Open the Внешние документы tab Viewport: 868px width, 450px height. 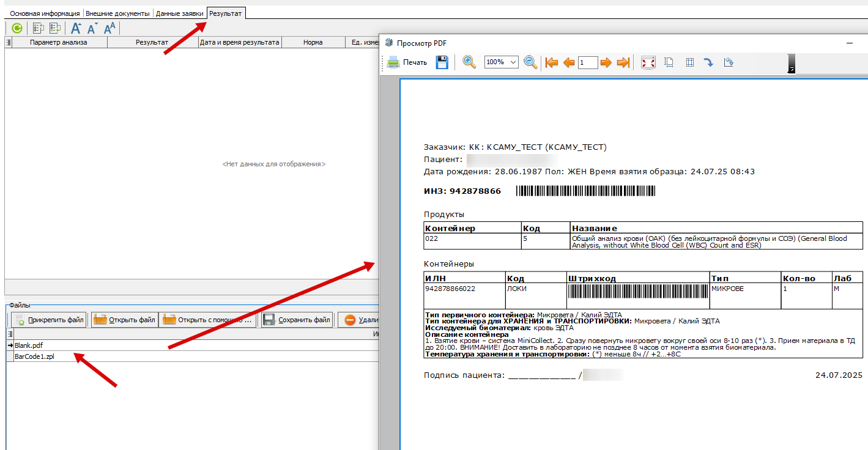[117, 13]
